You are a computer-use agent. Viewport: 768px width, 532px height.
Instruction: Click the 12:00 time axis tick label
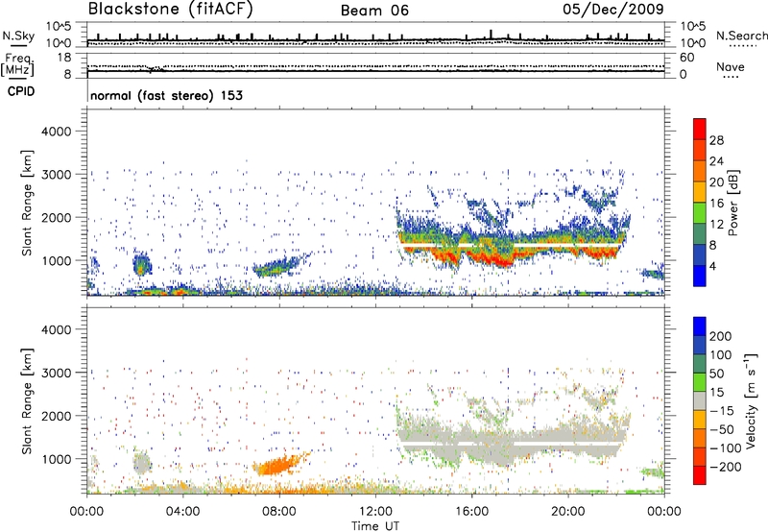375,512
